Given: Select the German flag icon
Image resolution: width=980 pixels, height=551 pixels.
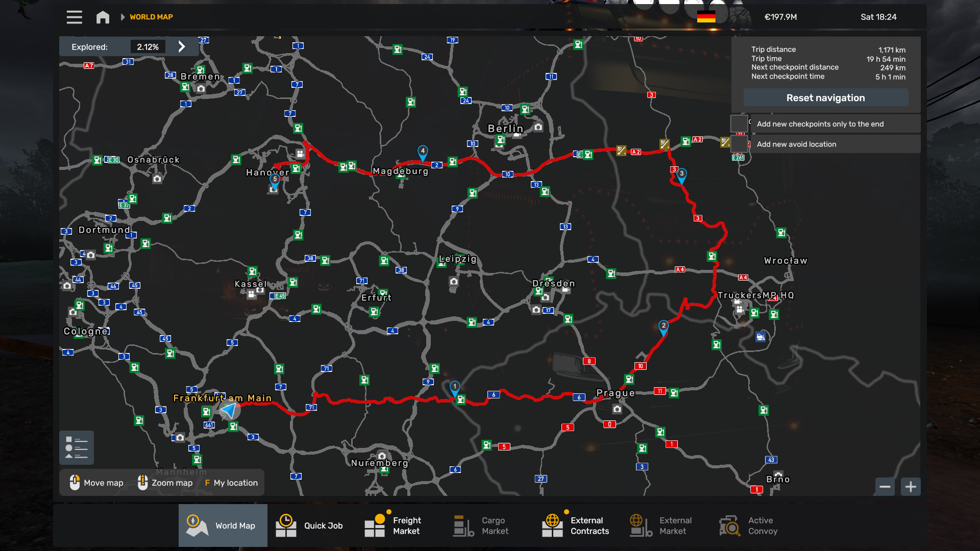Looking at the screenshot, I should [706, 17].
